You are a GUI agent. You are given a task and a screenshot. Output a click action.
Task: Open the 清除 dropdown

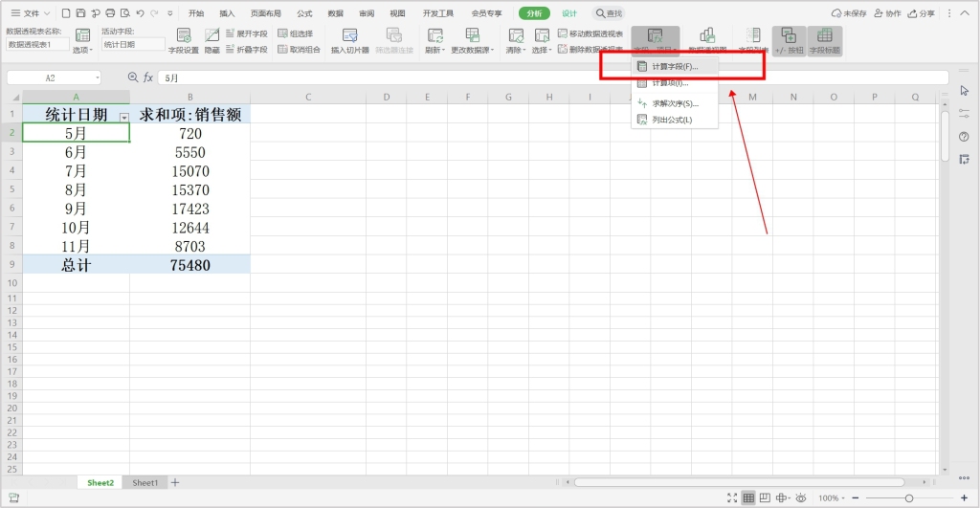pos(516,40)
